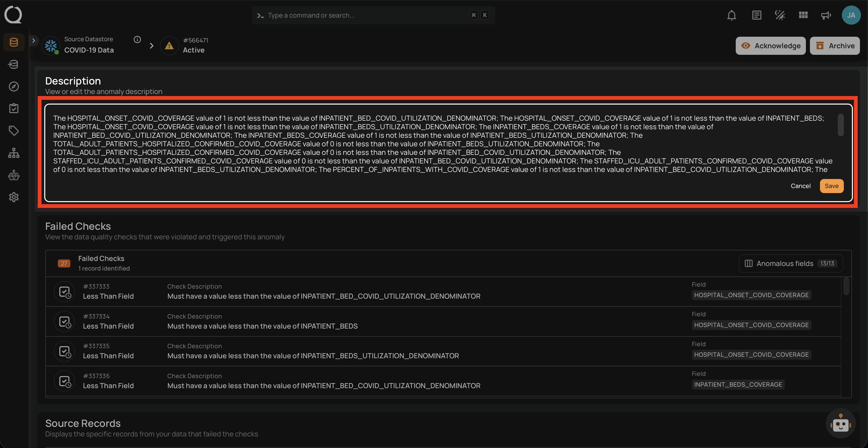
Task: Click the 27 failed checks count badge
Action: click(x=64, y=263)
